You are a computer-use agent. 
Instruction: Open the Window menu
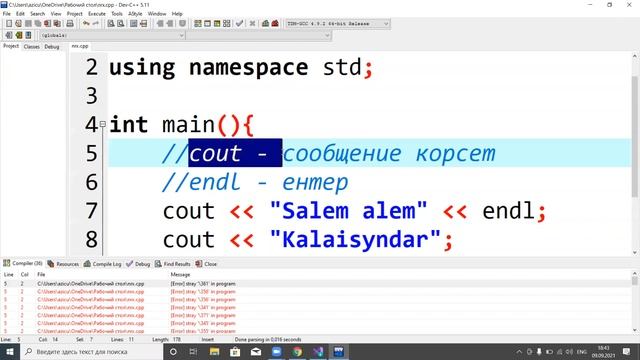coord(157,13)
